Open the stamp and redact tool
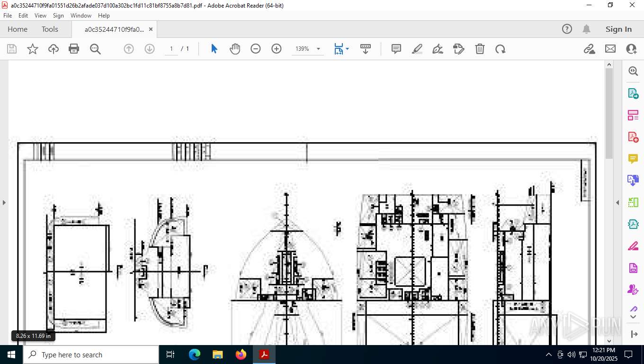This screenshot has height=364, width=644. (459, 49)
